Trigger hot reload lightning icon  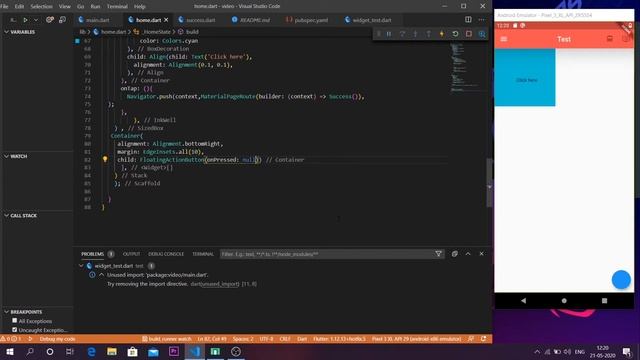point(442,34)
